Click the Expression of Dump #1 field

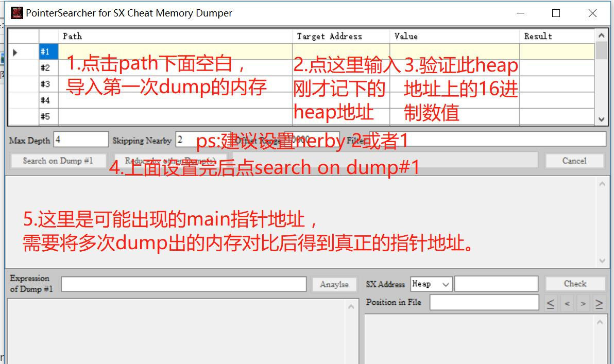pos(184,284)
